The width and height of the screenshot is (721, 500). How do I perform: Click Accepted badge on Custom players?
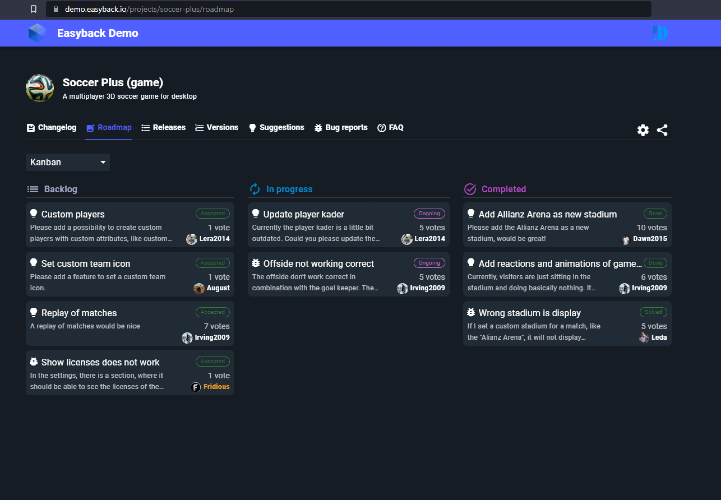[213, 213]
